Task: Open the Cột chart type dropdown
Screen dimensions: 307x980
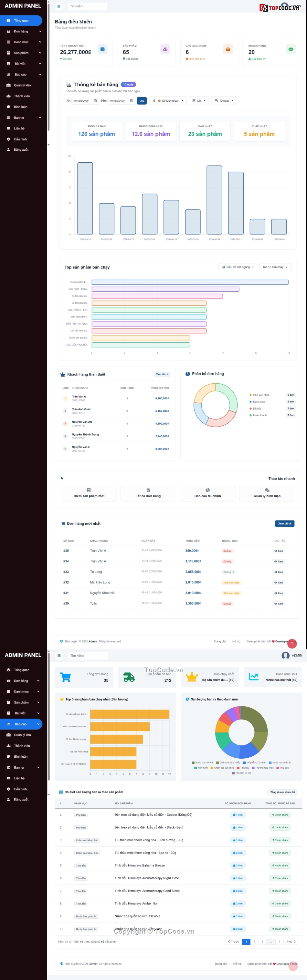Action: [199, 101]
